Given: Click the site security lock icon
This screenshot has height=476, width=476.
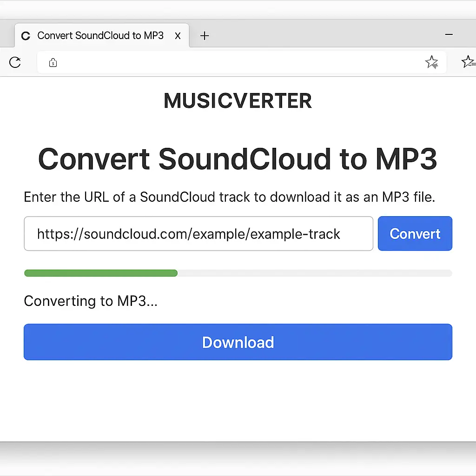Looking at the screenshot, I should coord(53,63).
